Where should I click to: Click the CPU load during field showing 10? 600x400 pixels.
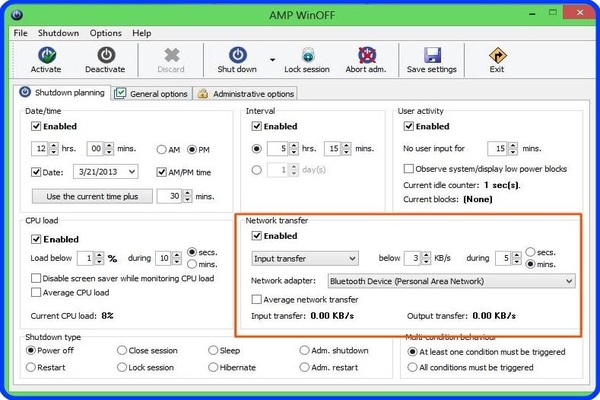click(164, 258)
